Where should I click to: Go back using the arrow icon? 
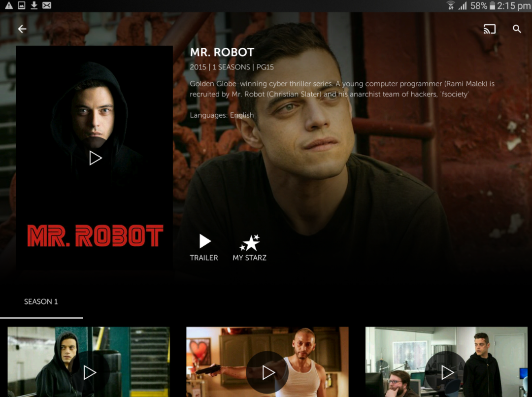[x=22, y=29]
